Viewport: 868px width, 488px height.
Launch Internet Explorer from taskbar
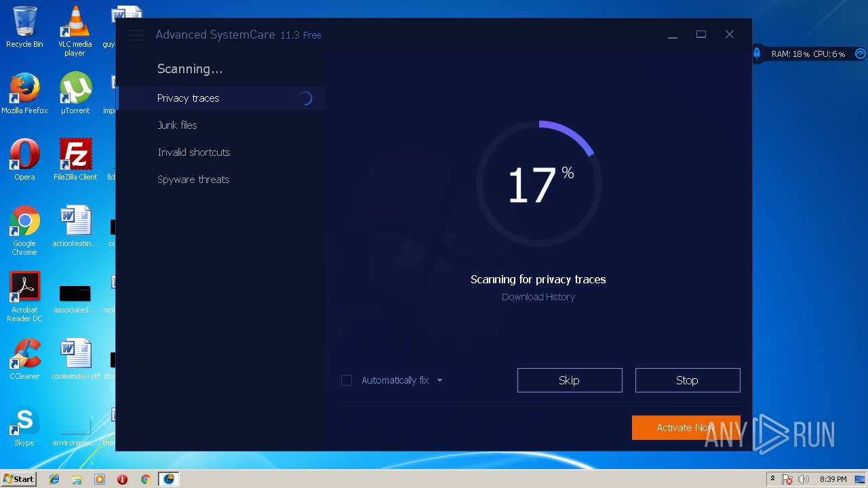[x=54, y=479]
